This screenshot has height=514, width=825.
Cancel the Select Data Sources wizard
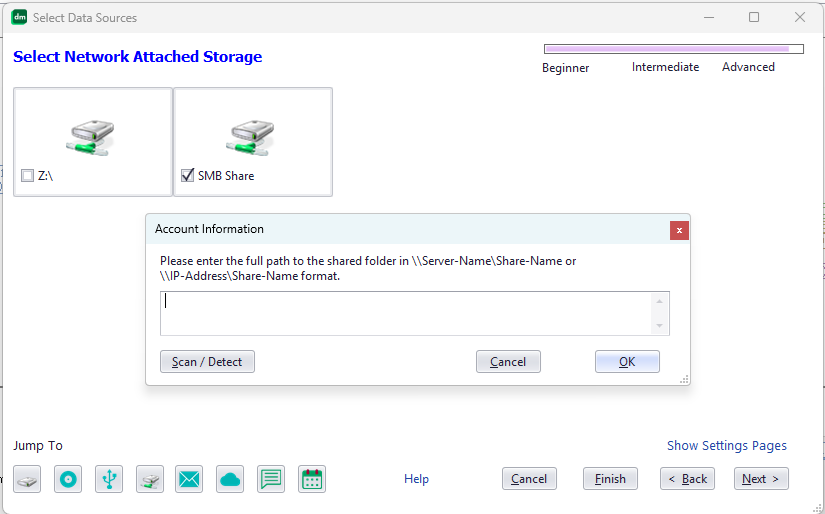point(529,479)
